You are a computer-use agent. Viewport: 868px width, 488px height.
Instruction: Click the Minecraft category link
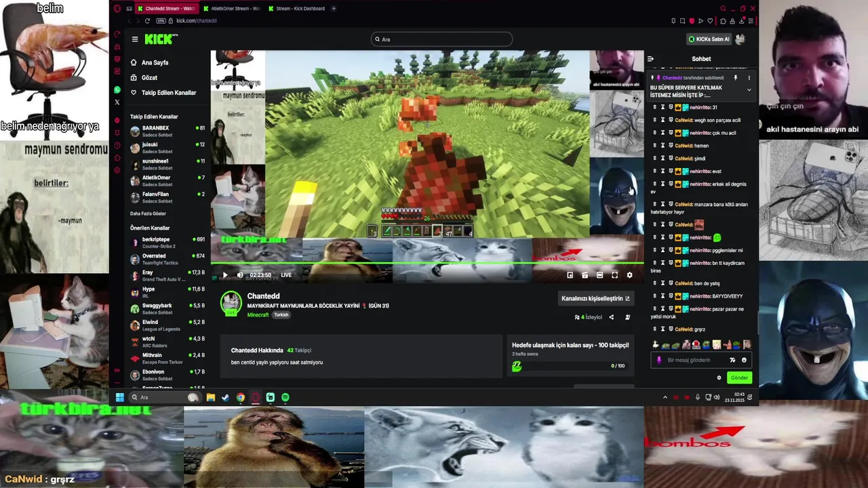coord(258,315)
